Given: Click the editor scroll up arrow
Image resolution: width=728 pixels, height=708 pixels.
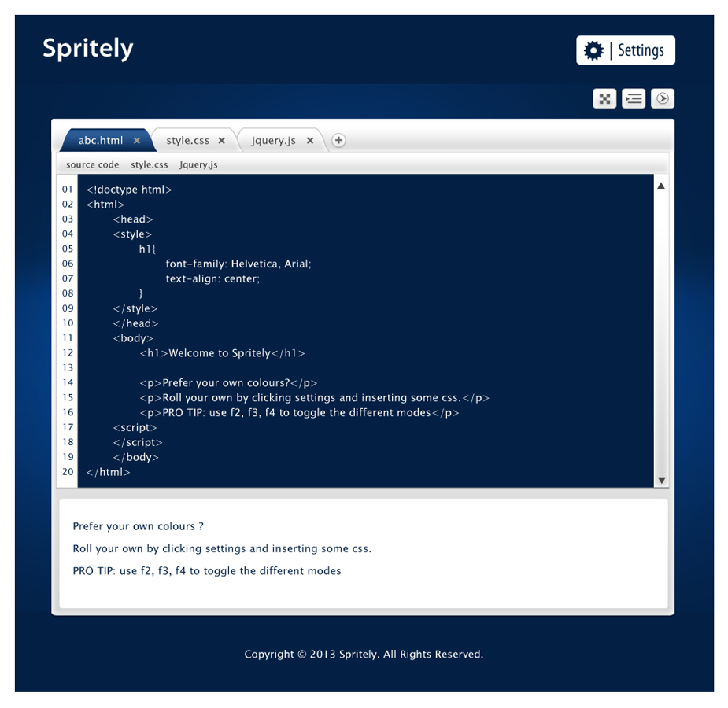Looking at the screenshot, I should (x=661, y=186).
